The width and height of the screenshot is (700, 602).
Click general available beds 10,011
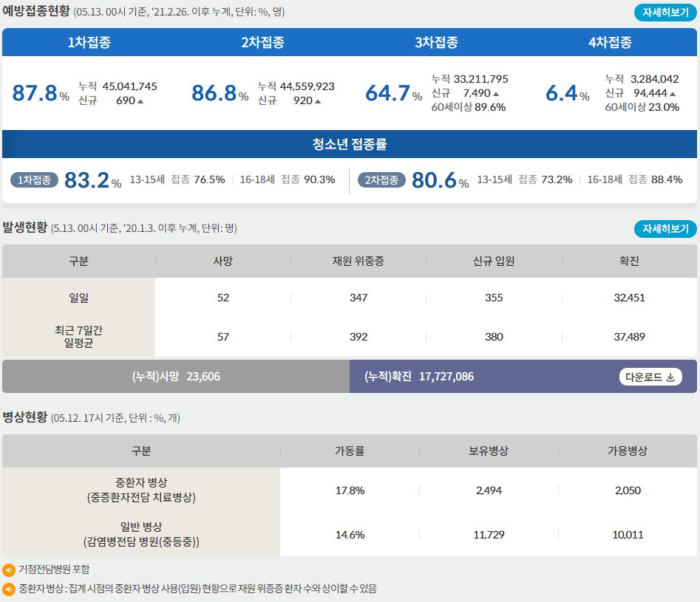point(628,535)
